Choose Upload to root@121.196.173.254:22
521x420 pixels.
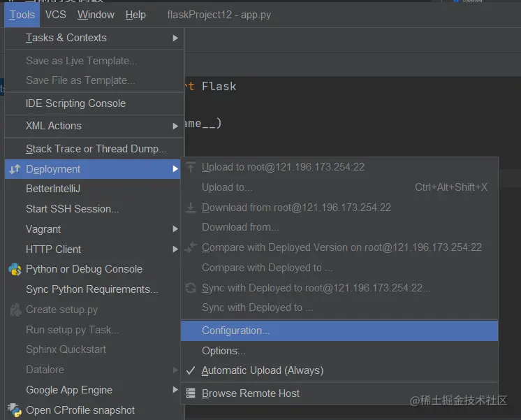pos(339,167)
